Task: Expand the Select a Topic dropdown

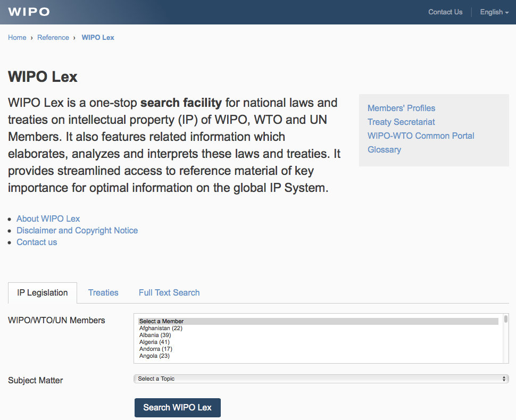Action: point(321,379)
